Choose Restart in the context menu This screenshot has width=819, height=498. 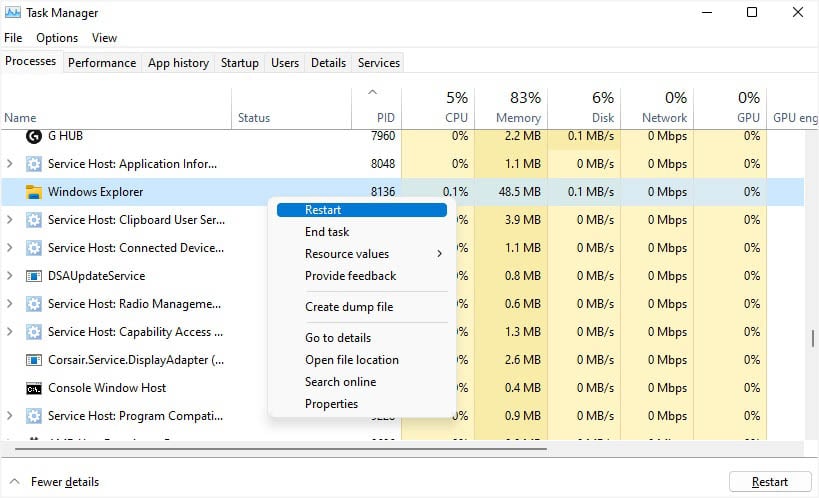(x=323, y=210)
